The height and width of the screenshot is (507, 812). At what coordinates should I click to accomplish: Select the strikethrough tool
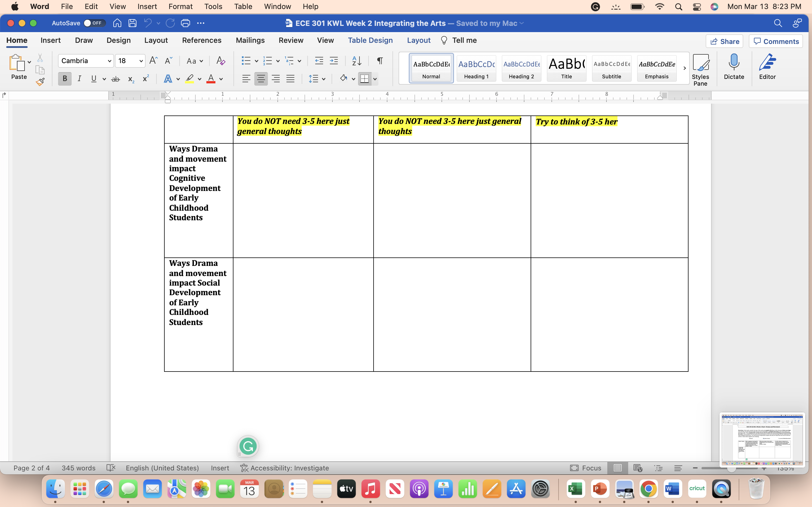[x=115, y=79]
